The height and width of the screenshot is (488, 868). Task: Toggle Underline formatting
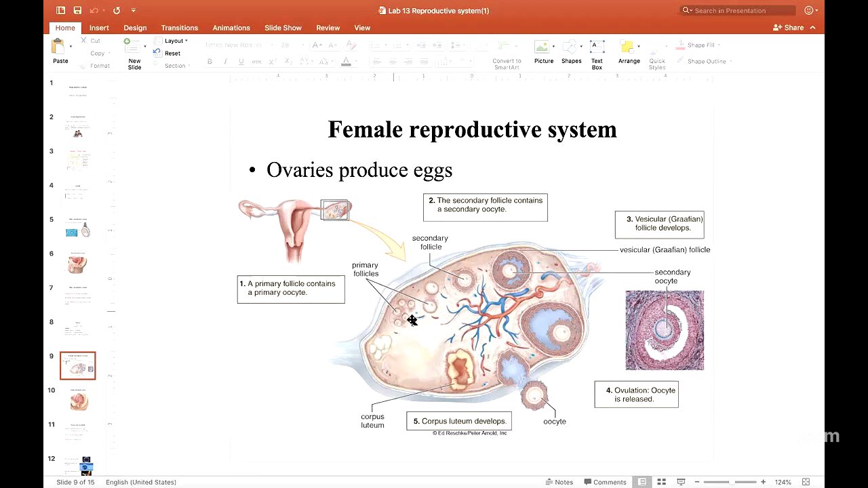[x=241, y=62]
